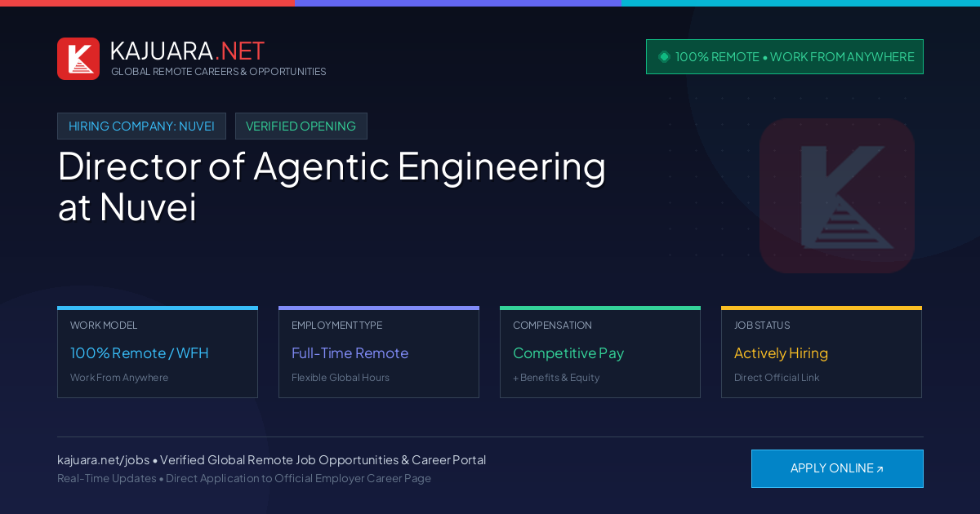Click the arrow icon in Apply Online
Screen dimensions: 980x514
(880, 469)
